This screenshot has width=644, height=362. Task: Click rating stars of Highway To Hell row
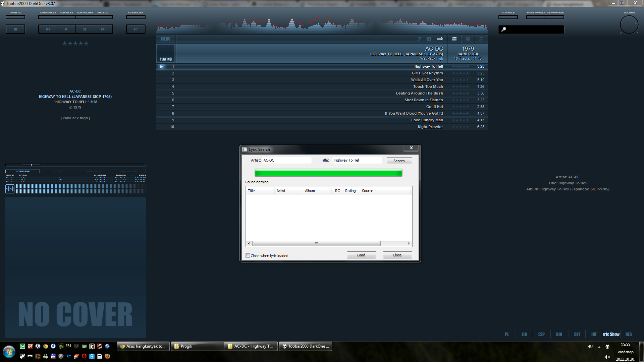(461, 66)
